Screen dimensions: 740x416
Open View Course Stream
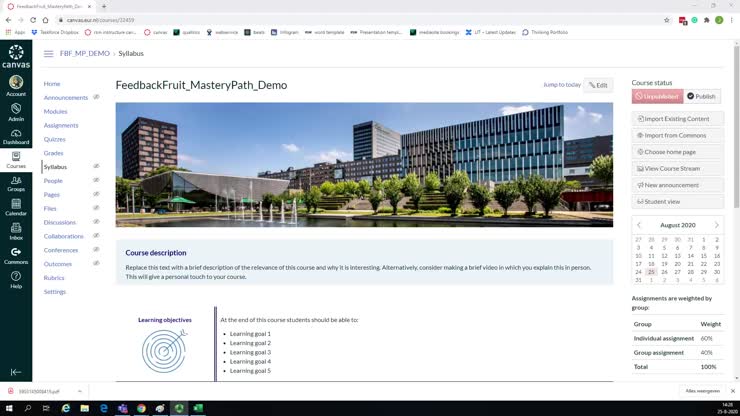point(677,169)
